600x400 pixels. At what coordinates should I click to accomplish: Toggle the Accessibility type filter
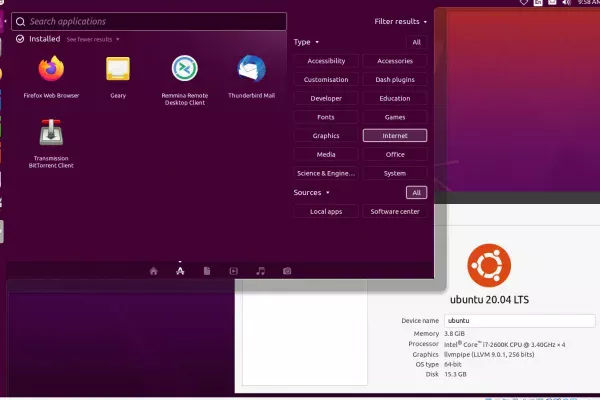[326, 61]
